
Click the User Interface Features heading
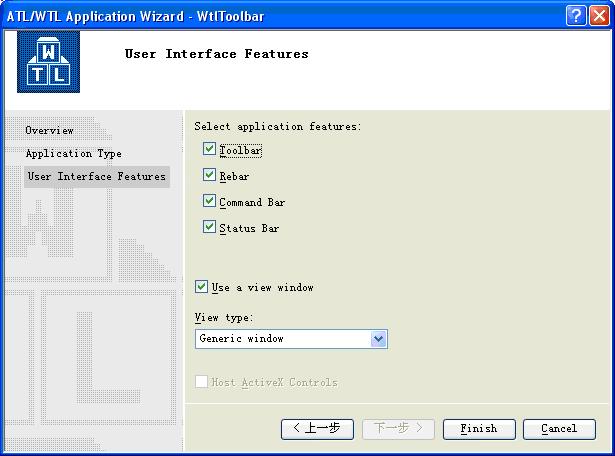[217, 54]
